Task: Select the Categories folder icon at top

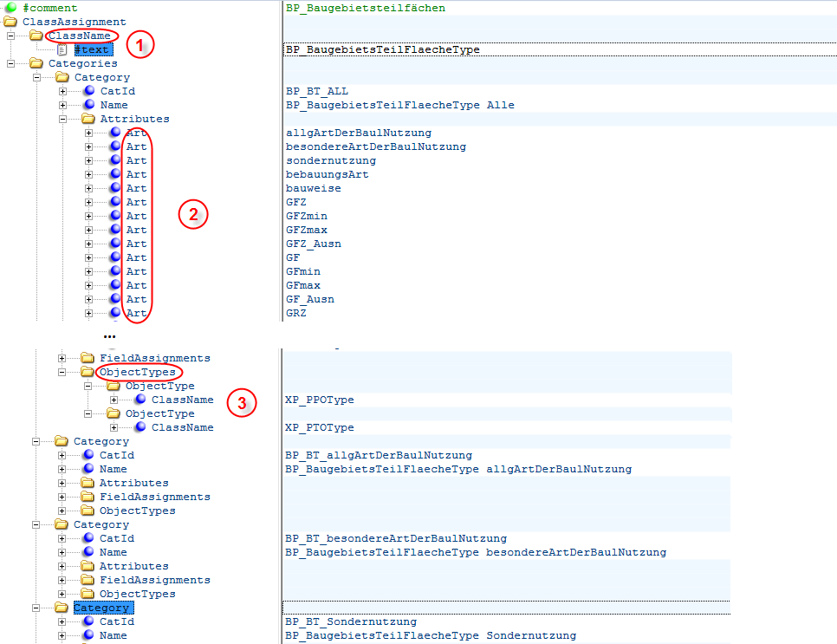Action: [x=34, y=62]
